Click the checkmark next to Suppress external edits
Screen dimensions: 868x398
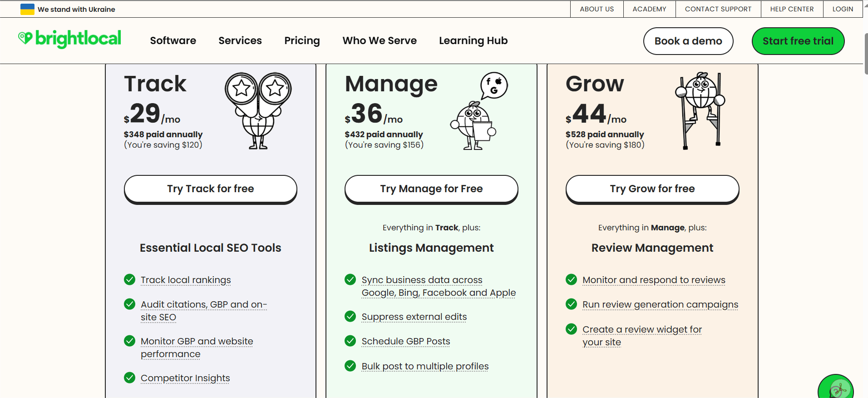(350, 316)
